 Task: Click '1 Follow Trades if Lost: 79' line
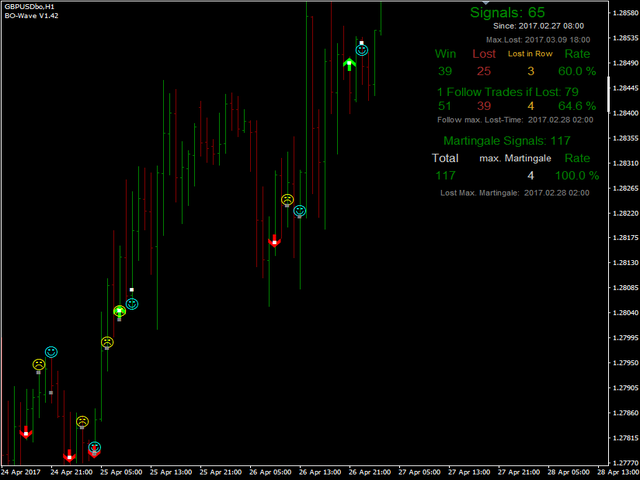tap(508, 92)
